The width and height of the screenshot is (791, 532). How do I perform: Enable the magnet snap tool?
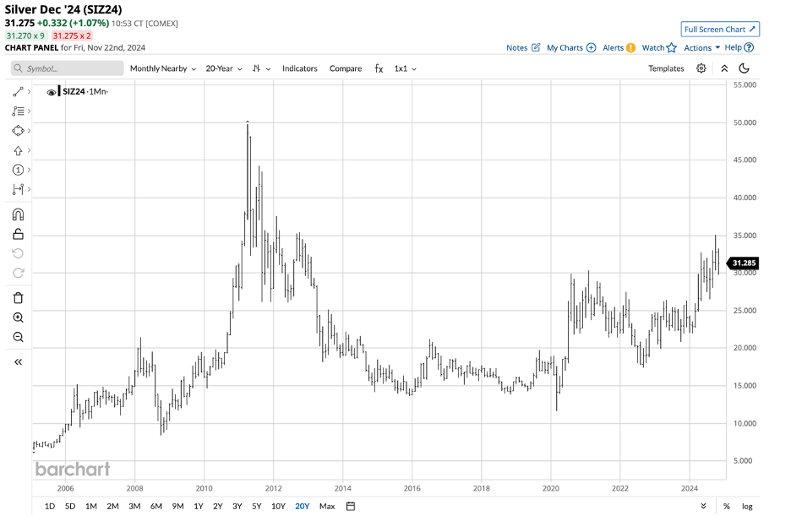point(17,214)
